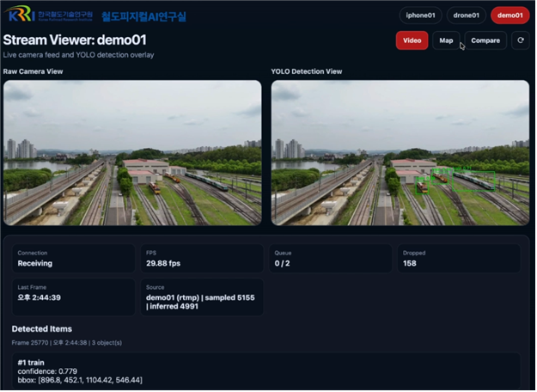Switch to Map view
The height and width of the screenshot is (392, 537).
click(447, 40)
